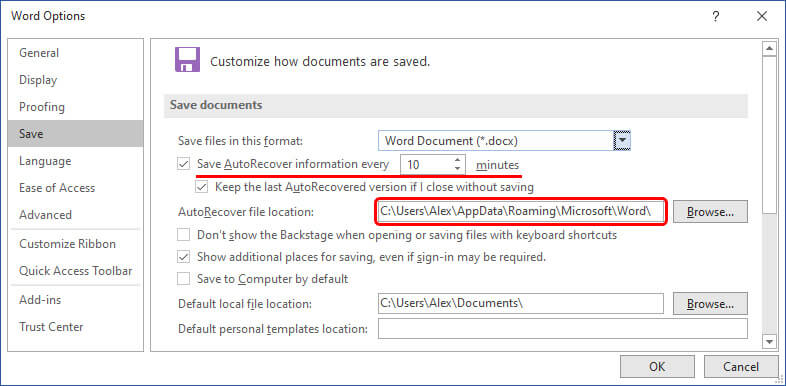Select Proofing in the sidebar
Image resolution: width=786 pixels, height=386 pixels.
coord(75,107)
